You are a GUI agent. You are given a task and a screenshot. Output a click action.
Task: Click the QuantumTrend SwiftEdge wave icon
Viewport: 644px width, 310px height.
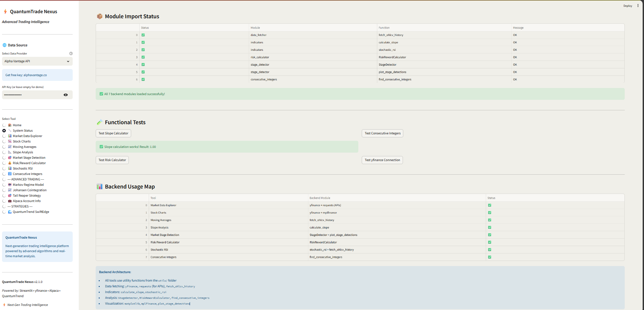[10, 212]
